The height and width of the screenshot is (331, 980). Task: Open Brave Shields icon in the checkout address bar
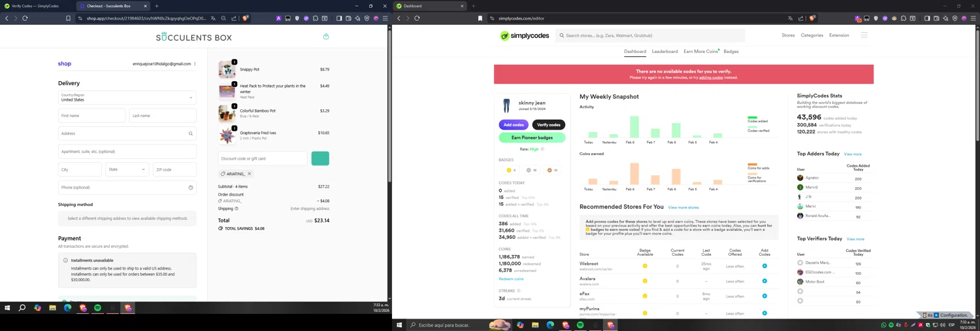click(246, 18)
